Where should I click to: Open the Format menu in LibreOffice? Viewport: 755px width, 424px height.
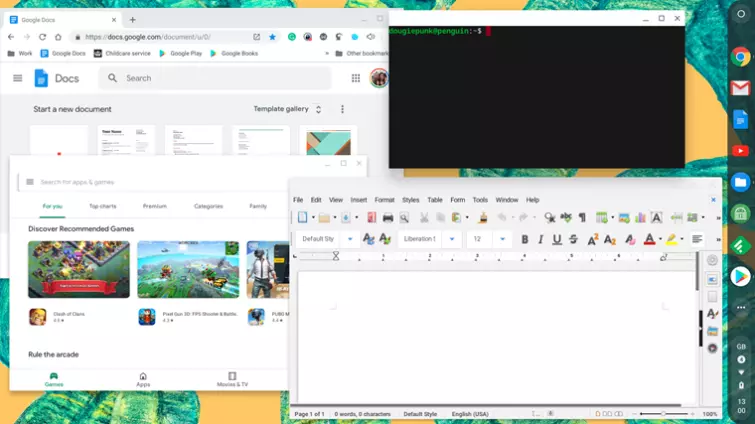pyautogui.click(x=384, y=200)
